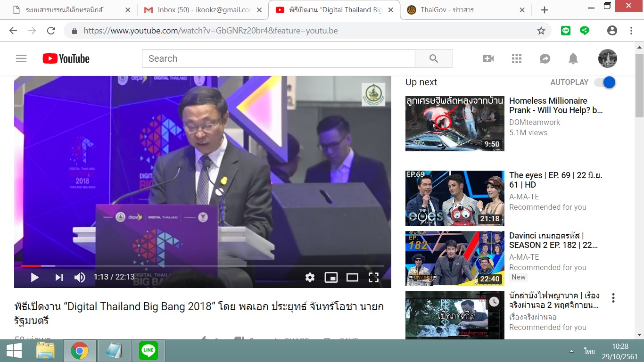Open the YouTube apps grid icon
Screen dimensions: 644x362
pos(517,58)
